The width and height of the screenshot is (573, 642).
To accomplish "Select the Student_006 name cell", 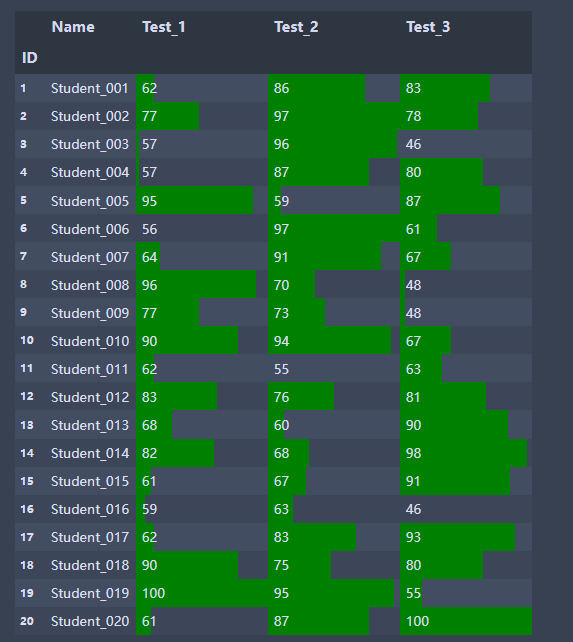I will pos(90,228).
